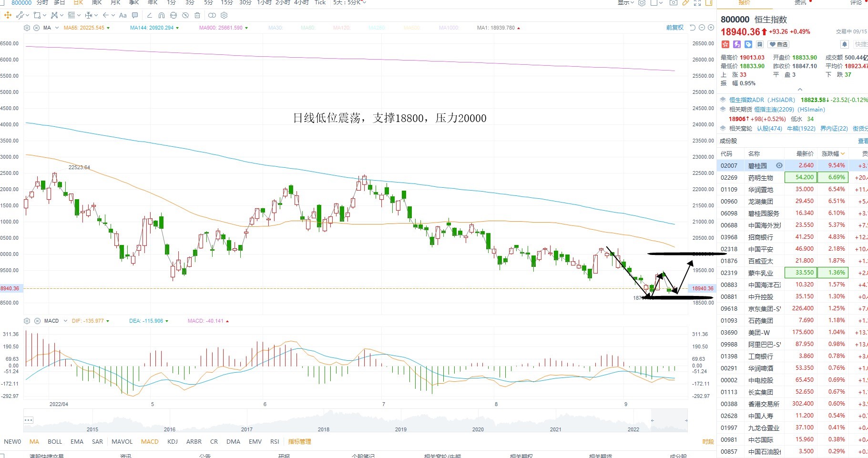This screenshot has height=458, width=868.
Task: Switch to 15分 minute chart tab
Action: [x=227, y=2]
